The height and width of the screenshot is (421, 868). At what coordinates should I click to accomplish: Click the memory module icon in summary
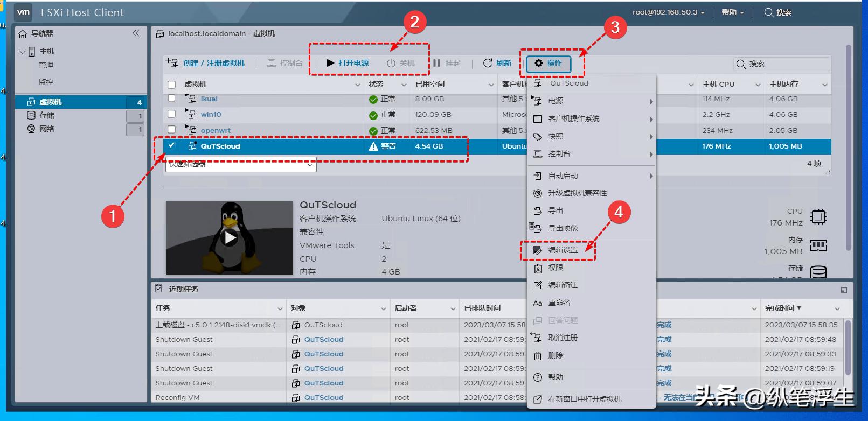818,246
